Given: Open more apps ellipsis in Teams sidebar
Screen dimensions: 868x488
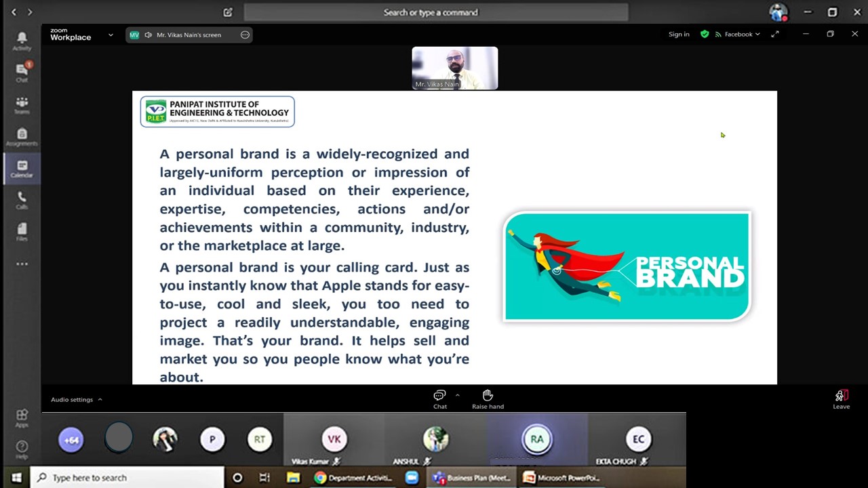Looking at the screenshot, I should [22, 264].
